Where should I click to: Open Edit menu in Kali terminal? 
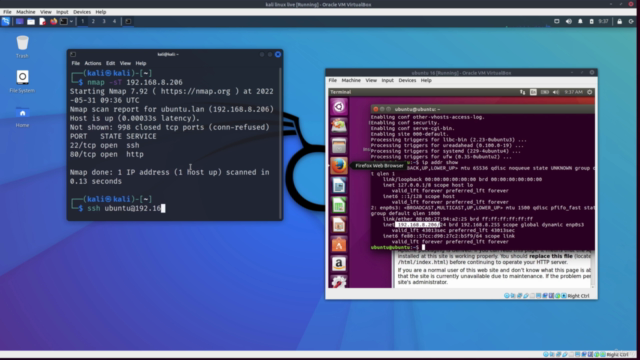click(110, 63)
